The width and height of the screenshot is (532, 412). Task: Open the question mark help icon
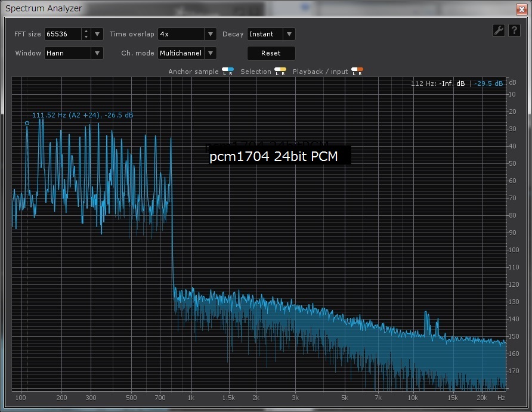pyautogui.click(x=514, y=30)
